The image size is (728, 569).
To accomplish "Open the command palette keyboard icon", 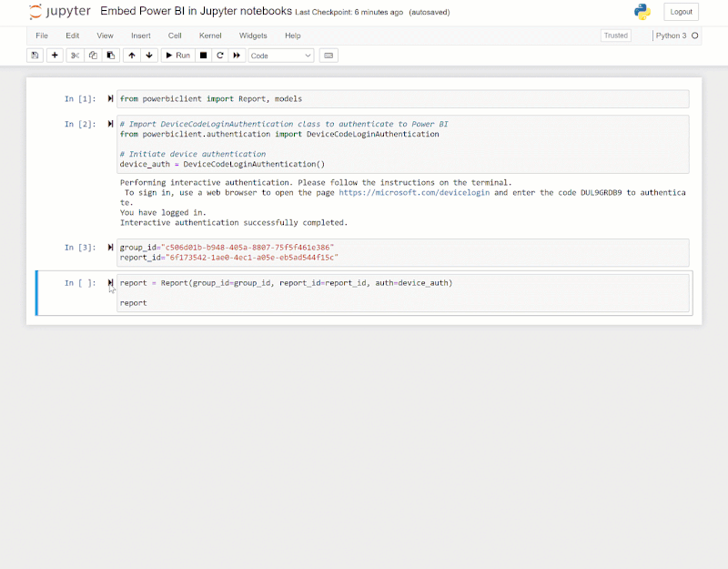I will click(x=329, y=56).
